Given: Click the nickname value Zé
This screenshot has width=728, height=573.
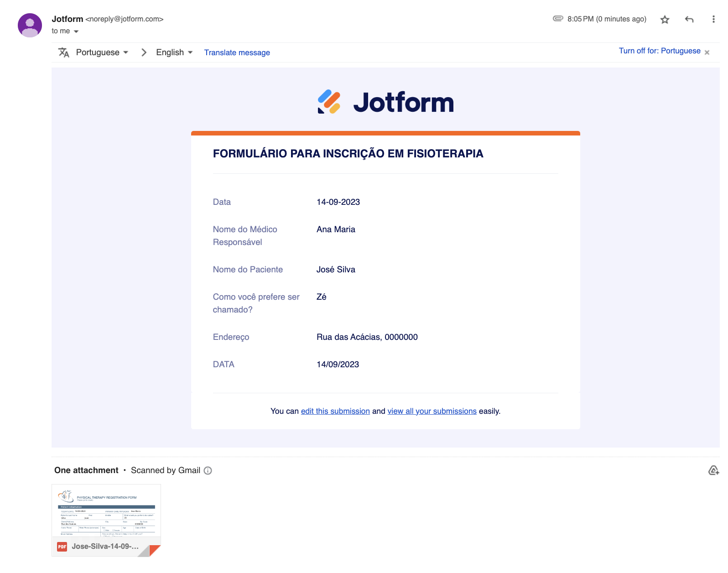Looking at the screenshot, I should tap(322, 297).
